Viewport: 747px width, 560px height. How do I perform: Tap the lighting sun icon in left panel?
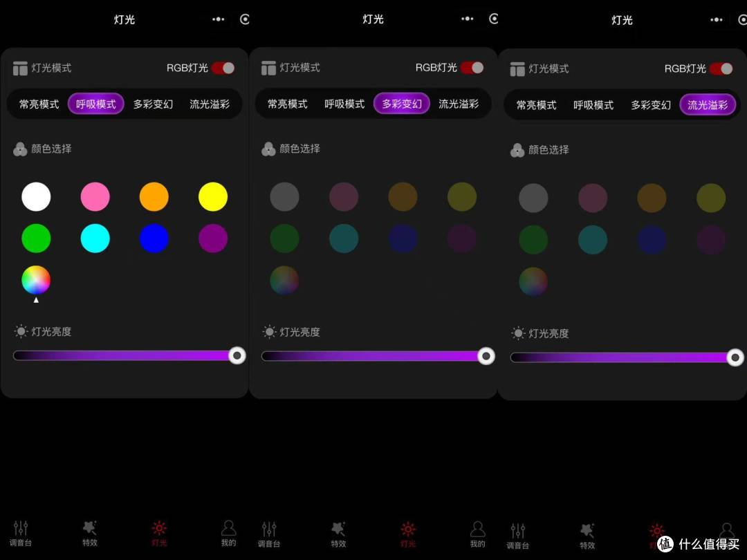point(159,528)
